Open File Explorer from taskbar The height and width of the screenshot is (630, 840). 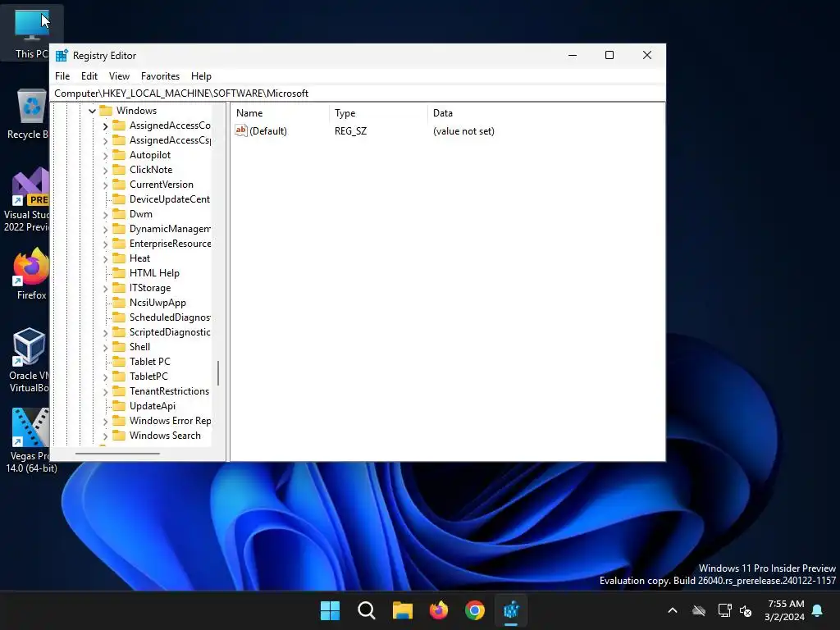[402, 610]
